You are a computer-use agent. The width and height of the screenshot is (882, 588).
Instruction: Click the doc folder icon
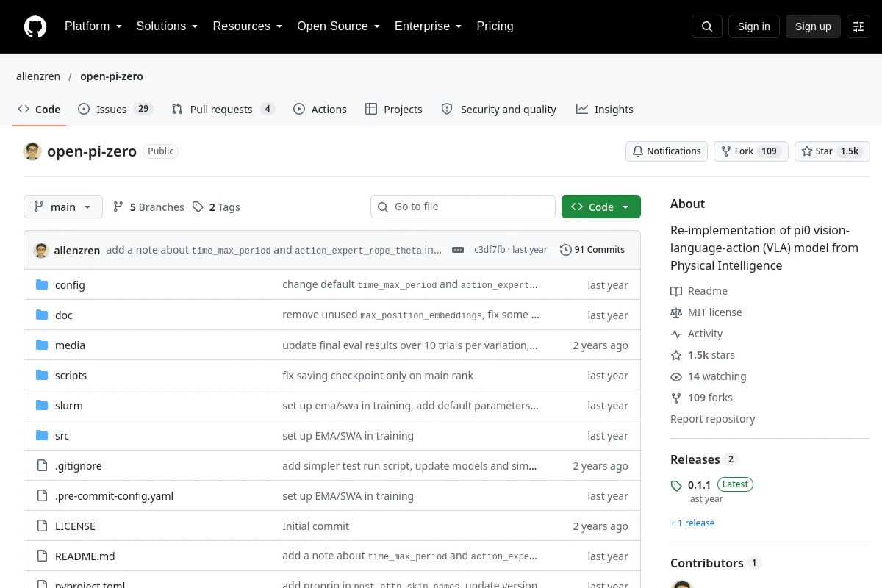[x=42, y=315]
